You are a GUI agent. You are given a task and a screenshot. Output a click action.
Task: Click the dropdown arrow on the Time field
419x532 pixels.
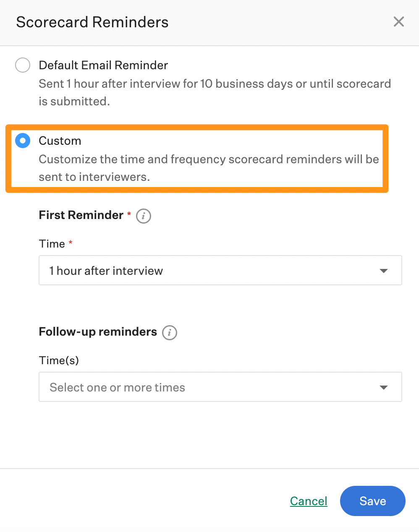(x=383, y=270)
